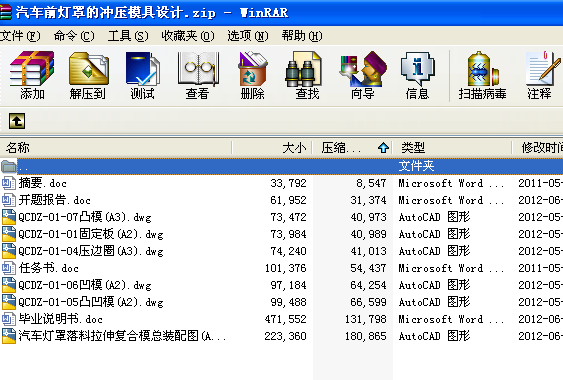This screenshot has width=563, height=380.
Task: Sort by the 压缩... column header
Action: 352,148
